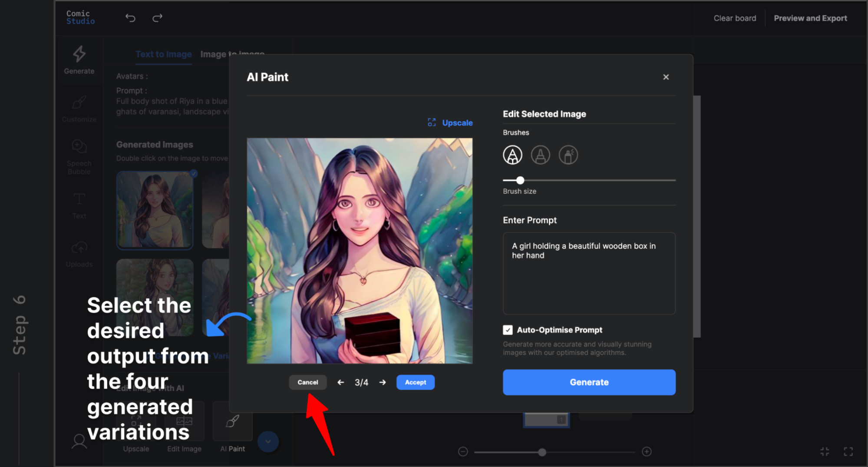Select the spray brush tool
The width and height of the screenshot is (868, 467).
point(568,155)
